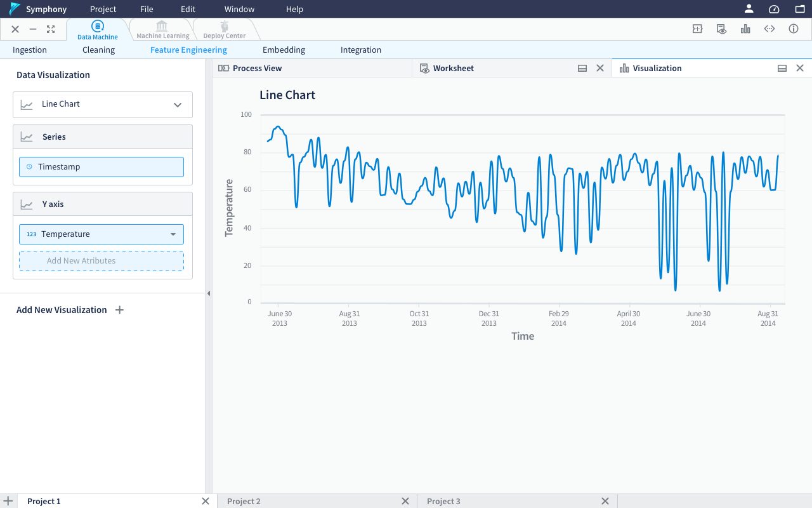Click the split-view icon on Visualization tab
The image size is (812, 508).
tap(782, 68)
